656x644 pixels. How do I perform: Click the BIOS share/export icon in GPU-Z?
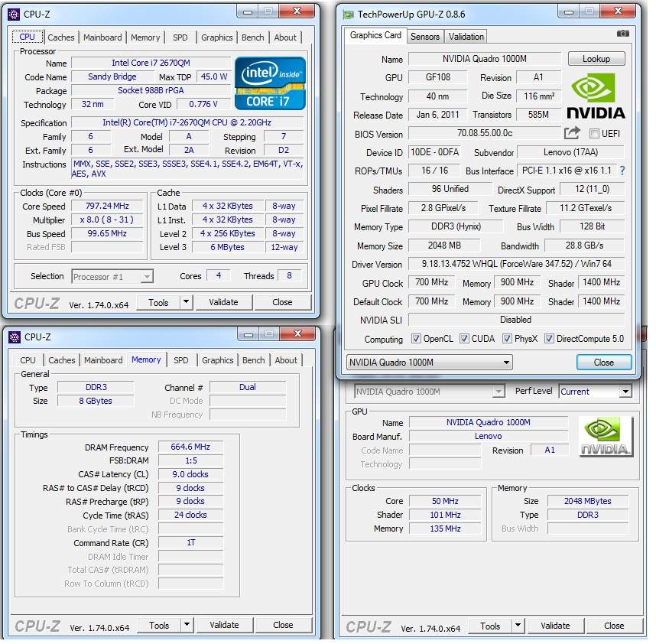(572, 133)
